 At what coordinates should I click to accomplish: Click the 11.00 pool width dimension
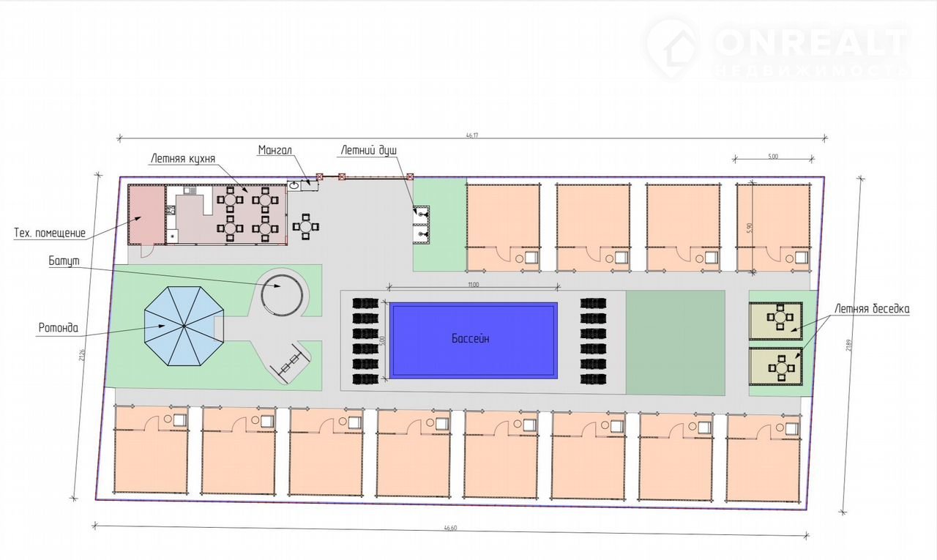(x=473, y=285)
